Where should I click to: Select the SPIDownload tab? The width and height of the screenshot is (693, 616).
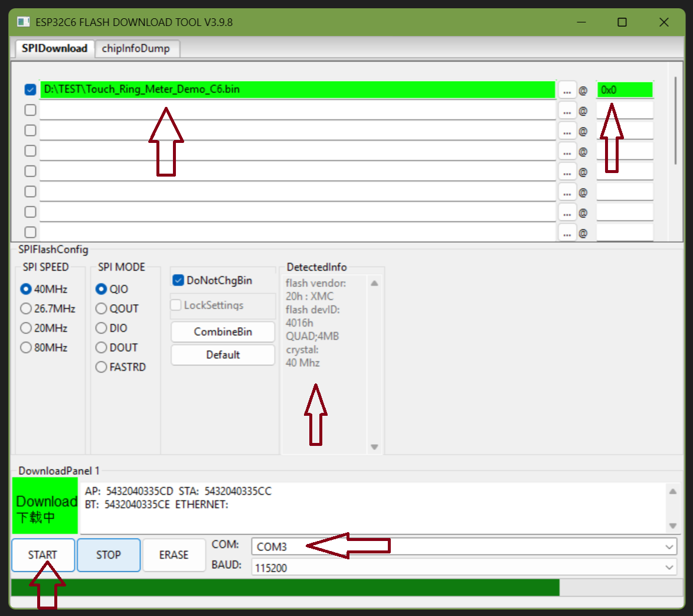[x=54, y=48]
